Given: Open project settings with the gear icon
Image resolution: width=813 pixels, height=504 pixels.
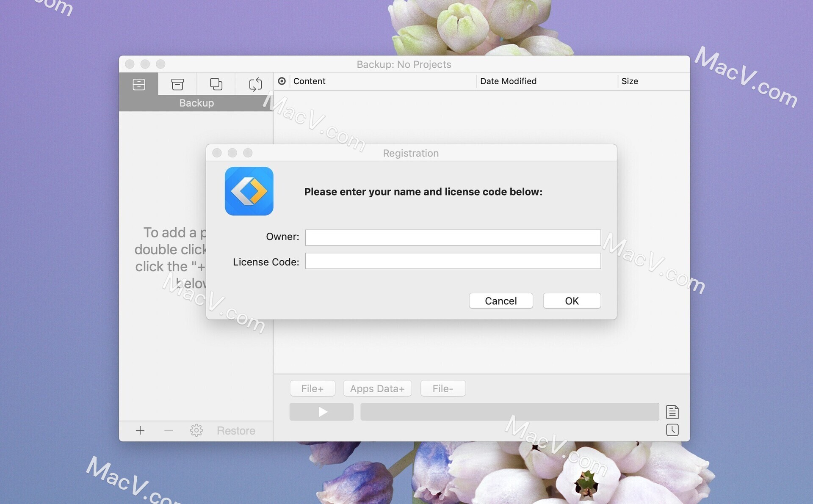Looking at the screenshot, I should pyautogui.click(x=196, y=430).
